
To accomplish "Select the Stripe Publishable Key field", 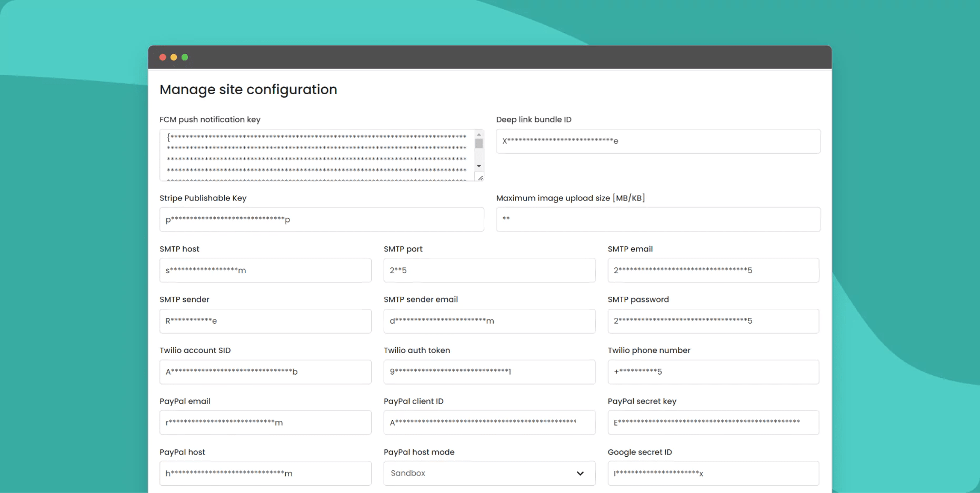I will (322, 219).
